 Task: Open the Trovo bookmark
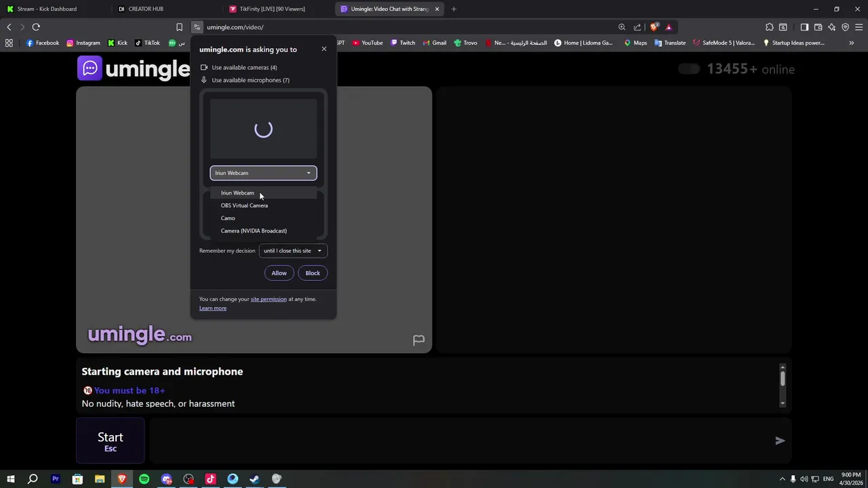click(x=466, y=43)
